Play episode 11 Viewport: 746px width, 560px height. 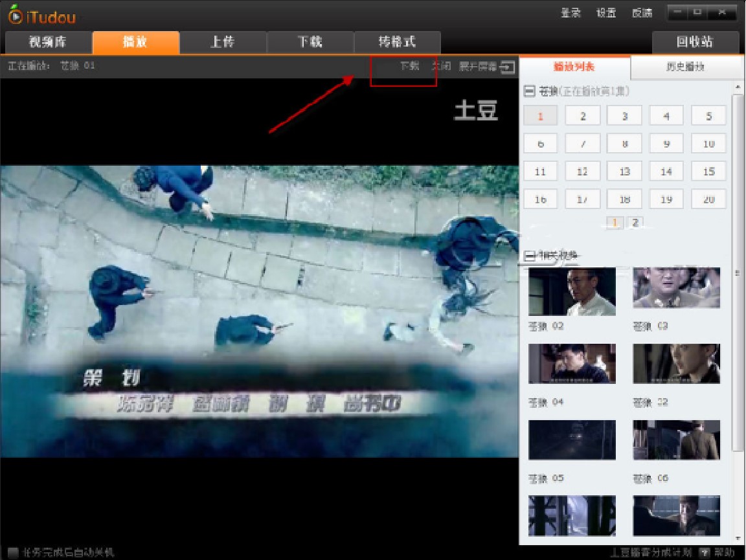[541, 172]
